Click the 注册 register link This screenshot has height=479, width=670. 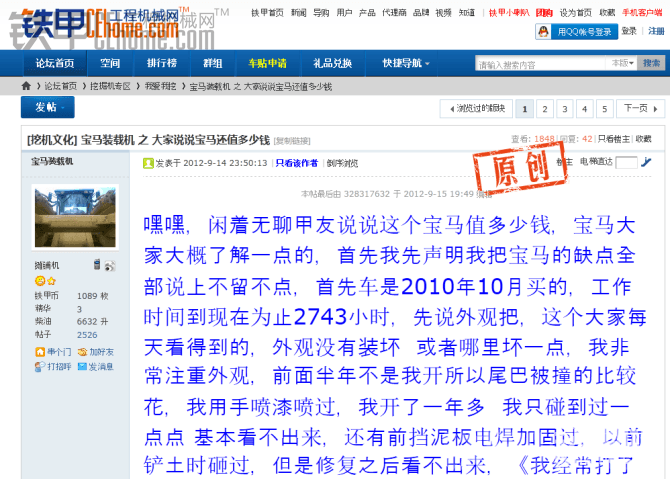pos(656,31)
